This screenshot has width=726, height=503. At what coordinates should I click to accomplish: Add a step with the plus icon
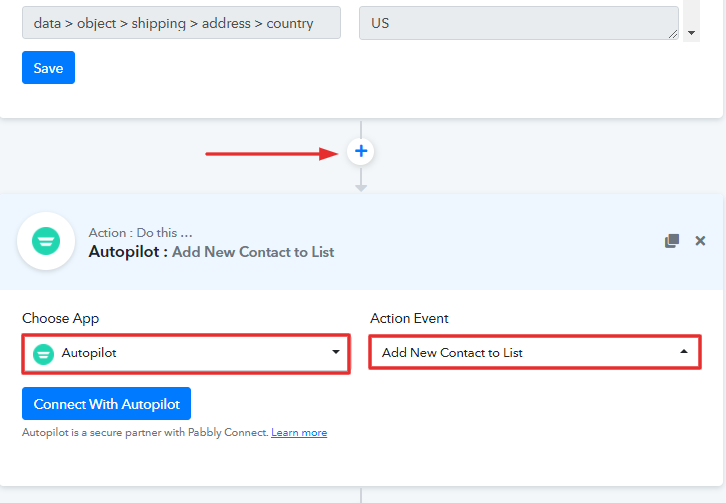point(361,151)
